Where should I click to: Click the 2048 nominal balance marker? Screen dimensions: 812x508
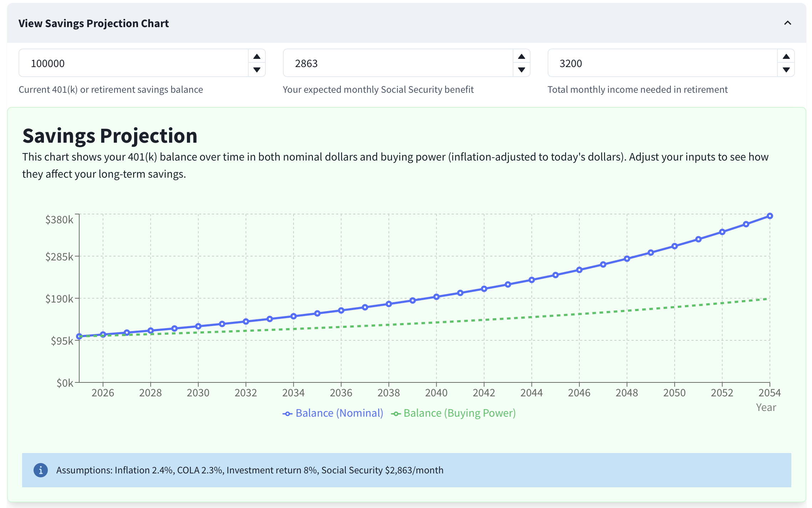click(x=627, y=259)
